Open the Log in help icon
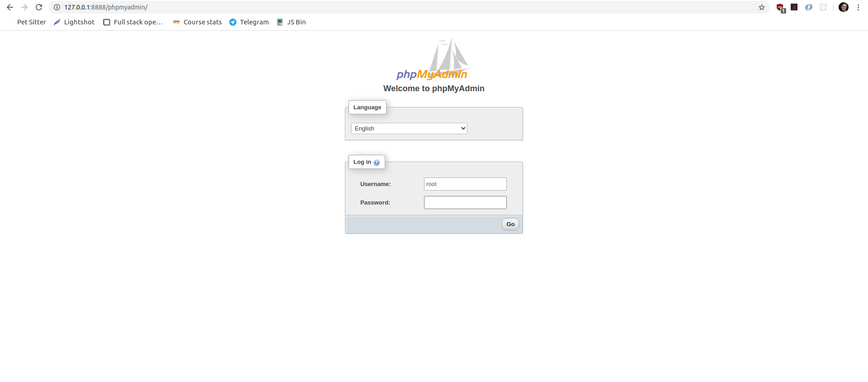This screenshot has width=868, height=382. pyautogui.click(x=377, y=163)
